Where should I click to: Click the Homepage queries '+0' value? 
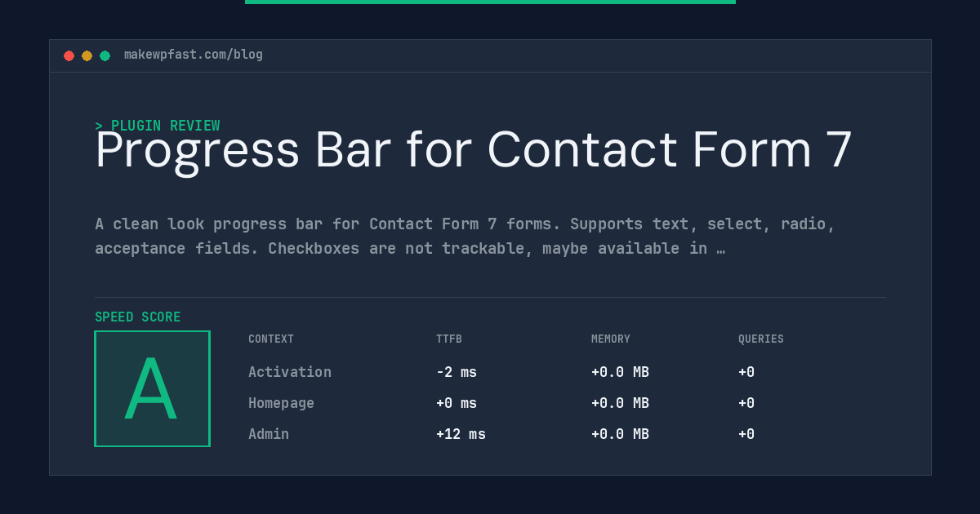pyautogui.click(x=746, y=403)
